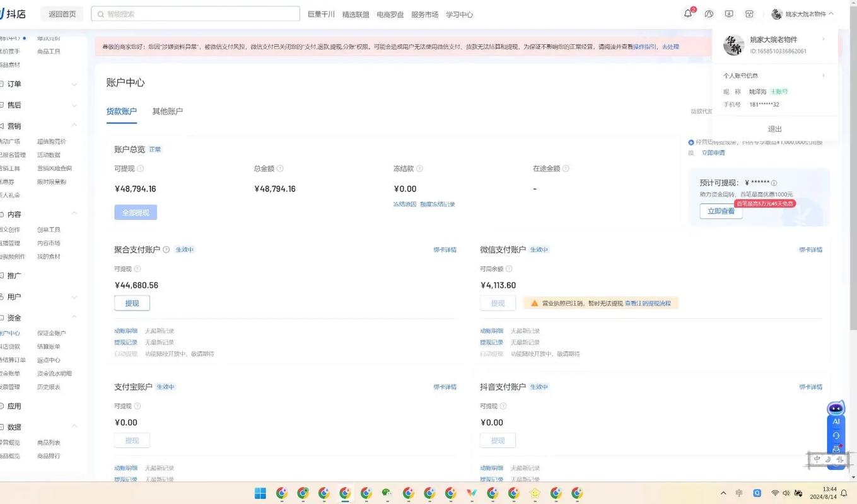Screen dimensions: 857x504
Task: Click the magnifier icon in the search box
Action: coord(101,14)
